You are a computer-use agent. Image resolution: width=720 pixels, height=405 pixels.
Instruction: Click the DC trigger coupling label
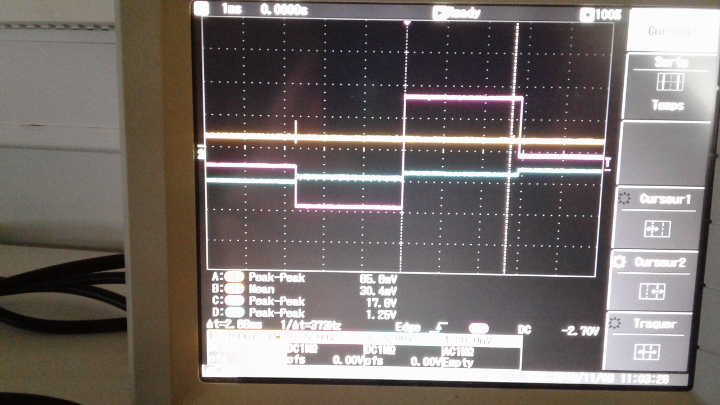point(524,330)
